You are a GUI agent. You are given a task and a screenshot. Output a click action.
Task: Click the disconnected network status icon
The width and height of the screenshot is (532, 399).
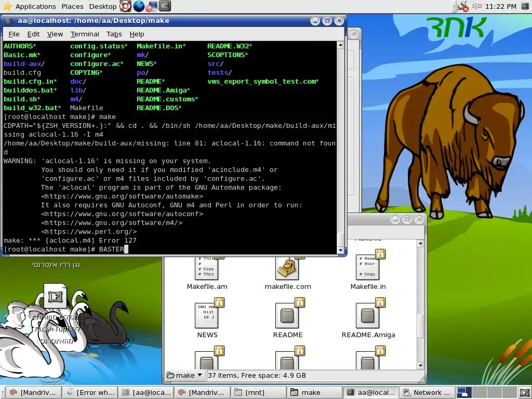[462, 6]
